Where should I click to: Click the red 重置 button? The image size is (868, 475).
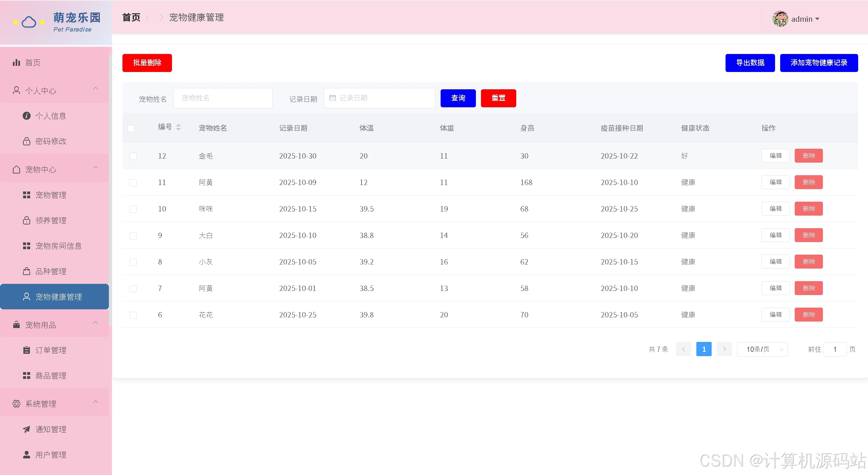click(498, 98)
